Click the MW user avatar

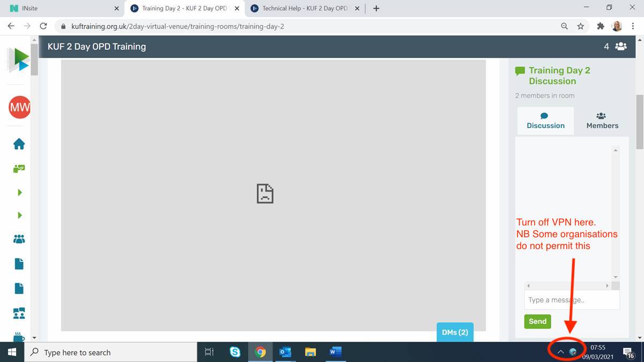19,108
